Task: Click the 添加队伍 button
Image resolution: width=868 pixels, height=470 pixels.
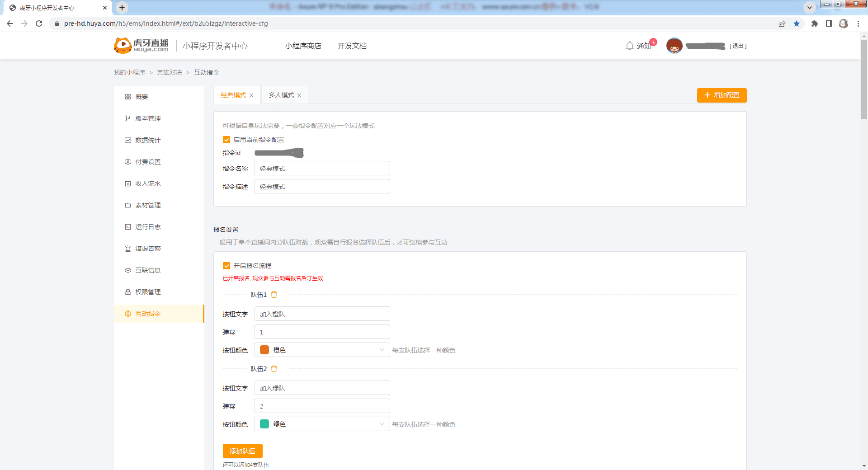Action: tap(242, 451)
